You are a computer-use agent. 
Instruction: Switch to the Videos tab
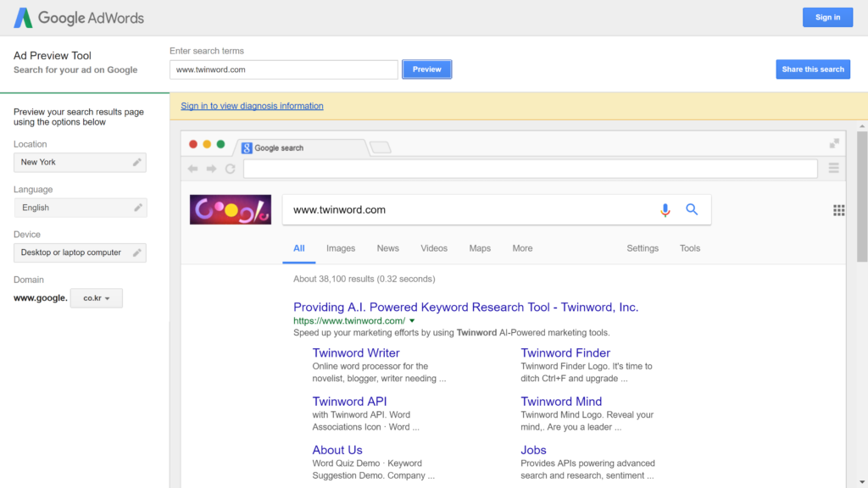(434, 248)
